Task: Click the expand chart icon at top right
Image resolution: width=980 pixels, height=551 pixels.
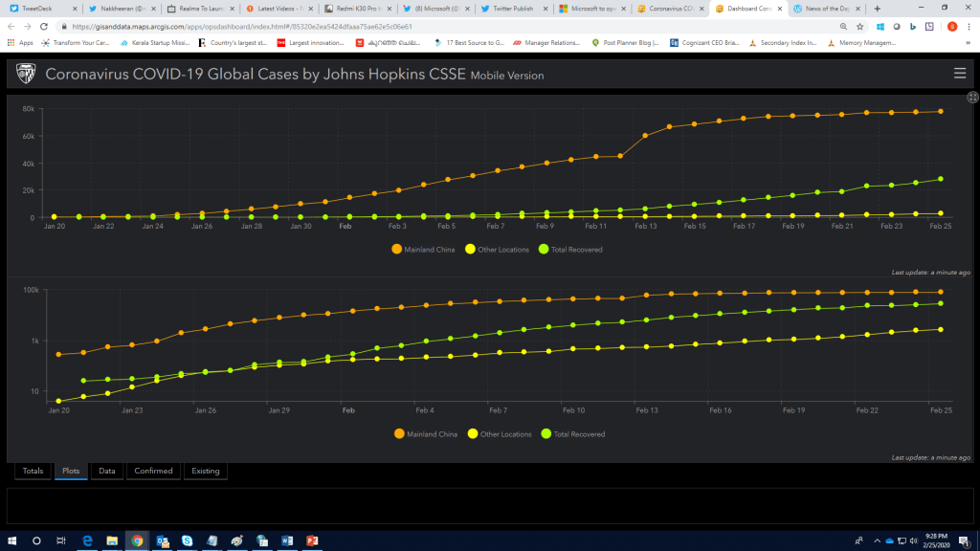Action: coord(972,98)
